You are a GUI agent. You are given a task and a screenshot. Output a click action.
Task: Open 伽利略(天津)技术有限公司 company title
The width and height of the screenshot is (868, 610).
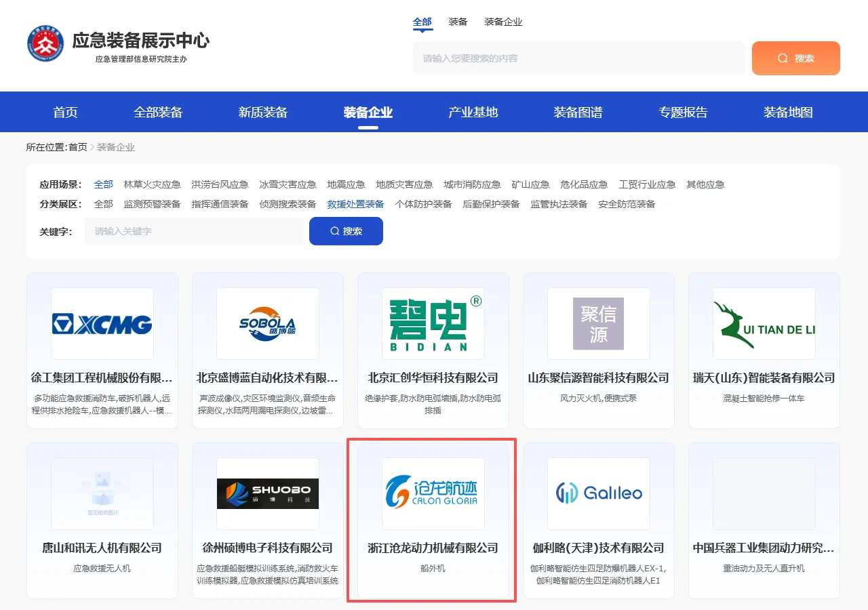tap(599, 548)
